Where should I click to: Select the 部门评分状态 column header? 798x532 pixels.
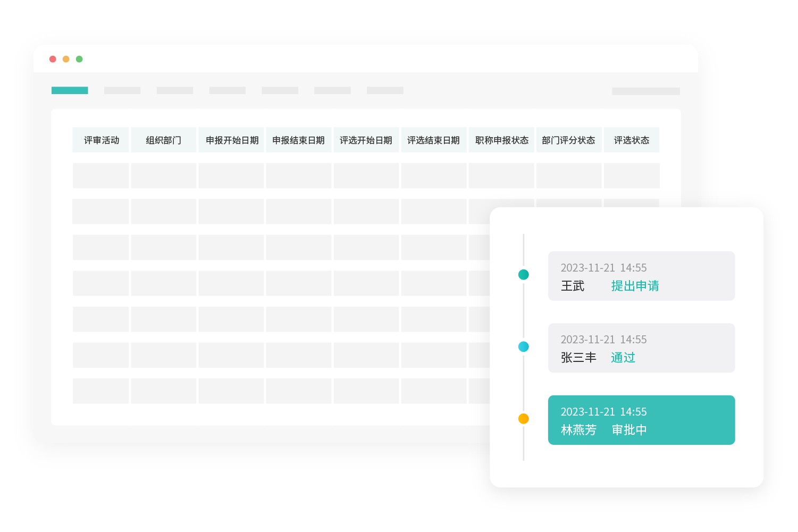568,140
